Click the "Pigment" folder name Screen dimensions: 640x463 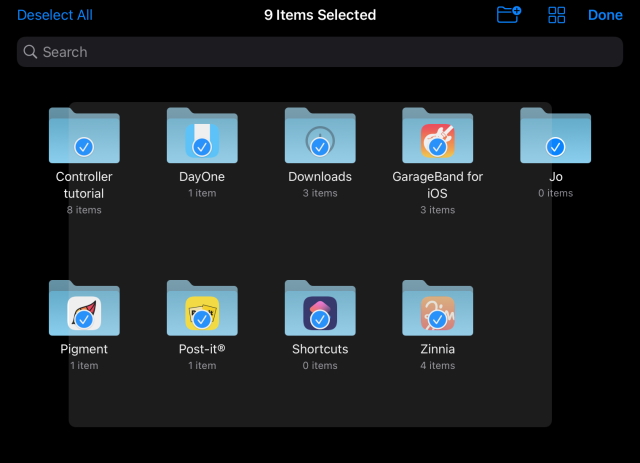pyautogui.click(x=84, y=349)
